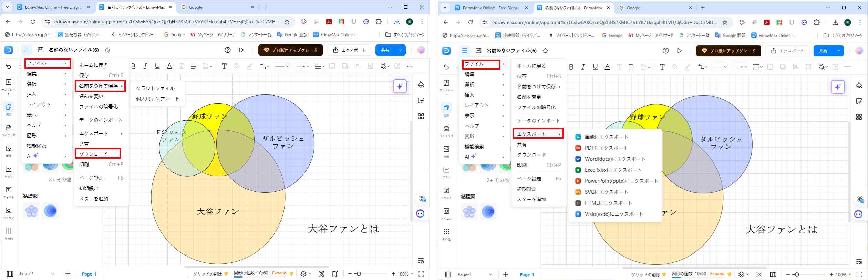Toggle Underline formatting in the left window

point(157,66)
